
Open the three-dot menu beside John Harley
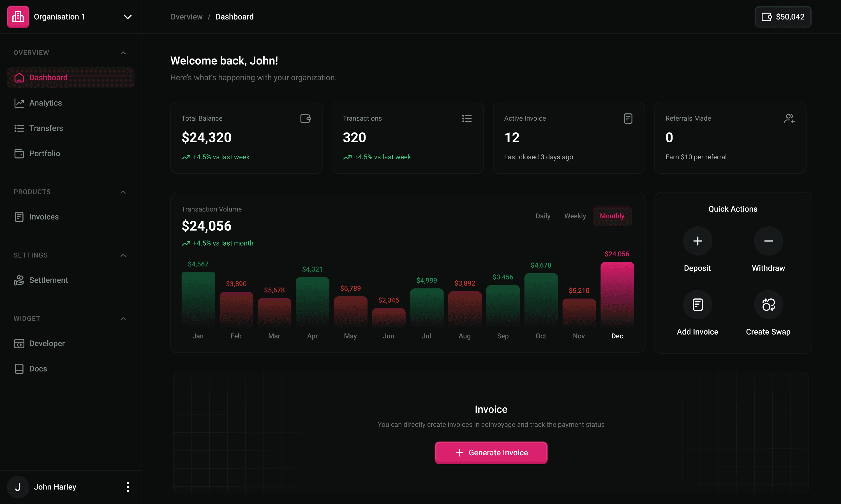pos(128,487)
